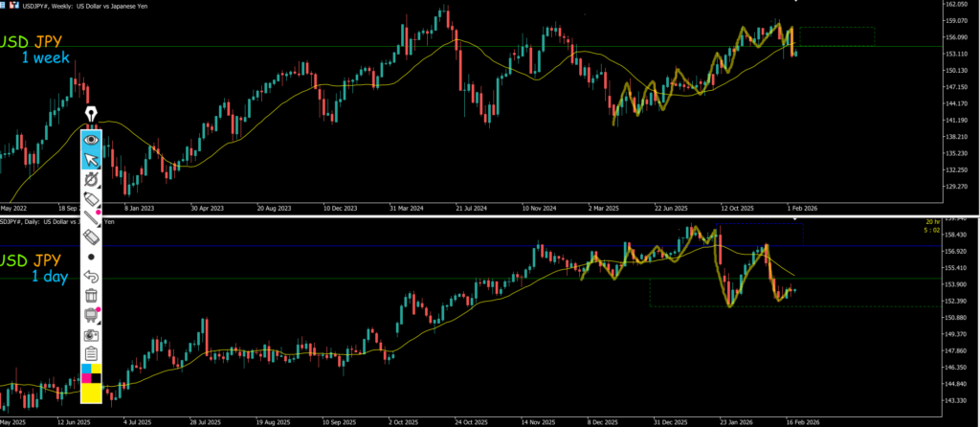Clear drawings with the trash can icon
The height and width of the screenshot is (427, 980).
92,296
